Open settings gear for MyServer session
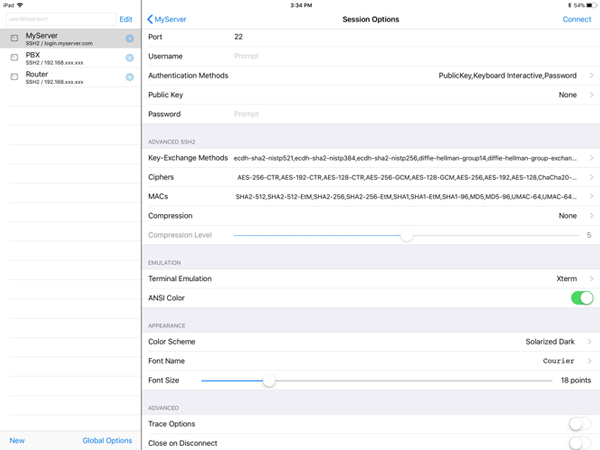The image size is (600, 450). 130,38
